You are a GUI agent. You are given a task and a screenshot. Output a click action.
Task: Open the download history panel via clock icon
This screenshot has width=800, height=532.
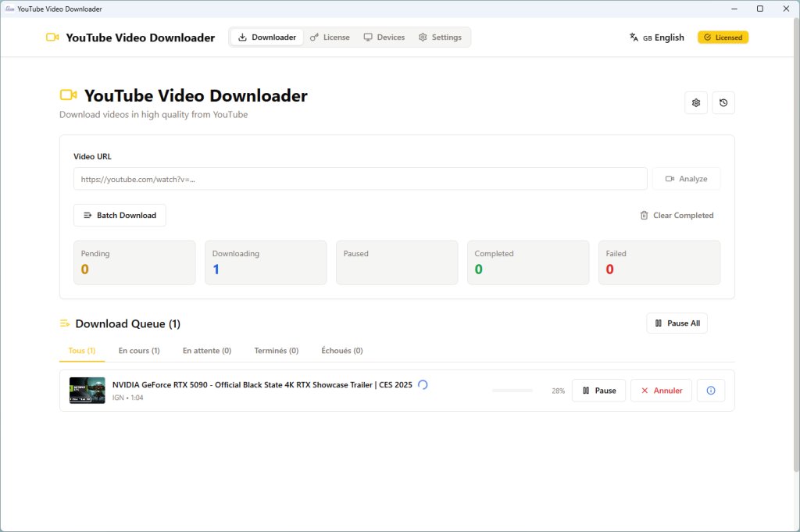[x=723, y=102]
